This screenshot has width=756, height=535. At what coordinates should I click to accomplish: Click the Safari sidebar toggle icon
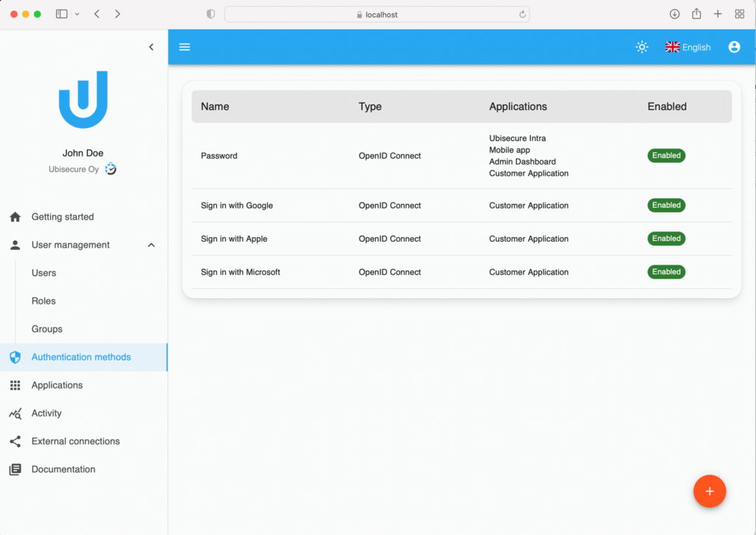tap(62, 14)
